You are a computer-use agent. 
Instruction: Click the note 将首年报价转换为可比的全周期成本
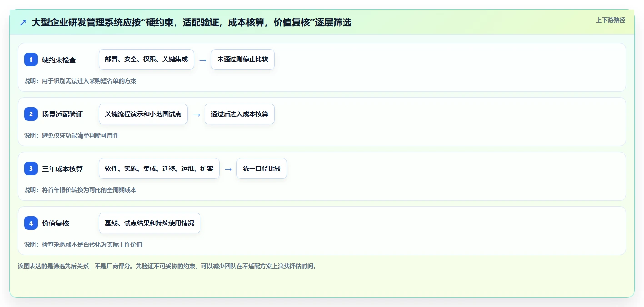tap(80, 190)
